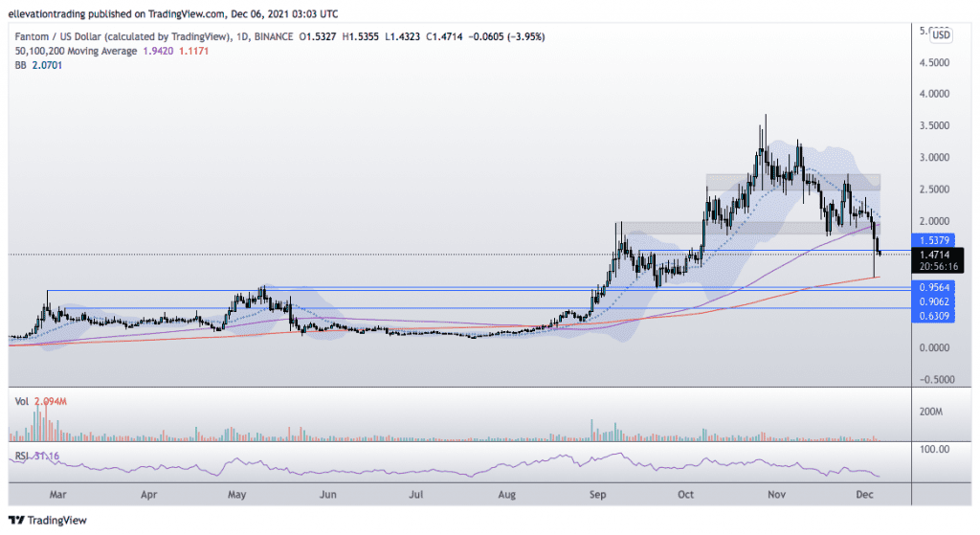Click the 1.5379 blue price label
This screenshot has height=535, width=980.
934,240
